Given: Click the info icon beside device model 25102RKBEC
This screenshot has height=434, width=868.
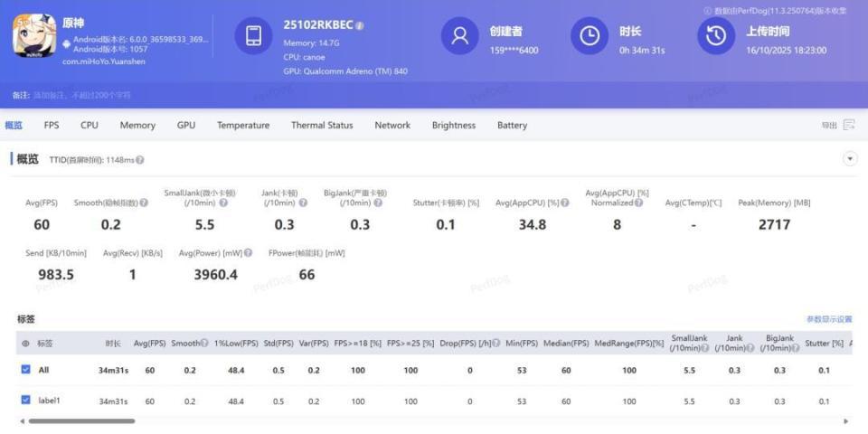Looking at the screenshot, I should (360, 26).
